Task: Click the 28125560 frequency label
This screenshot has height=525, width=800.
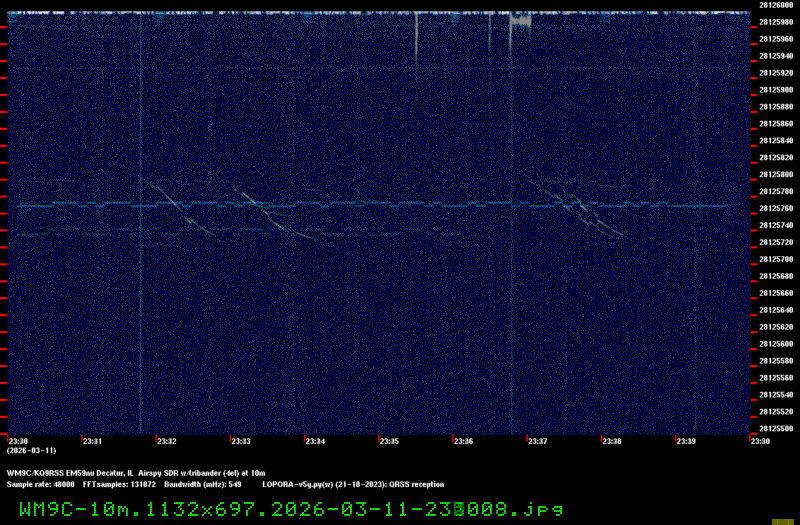Action: coord(776,378)
